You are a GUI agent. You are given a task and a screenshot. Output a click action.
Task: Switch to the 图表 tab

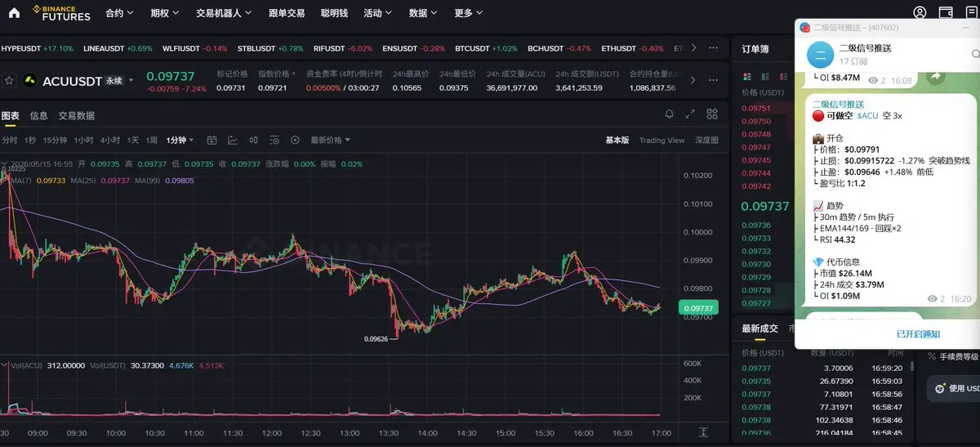coord(10,115)
